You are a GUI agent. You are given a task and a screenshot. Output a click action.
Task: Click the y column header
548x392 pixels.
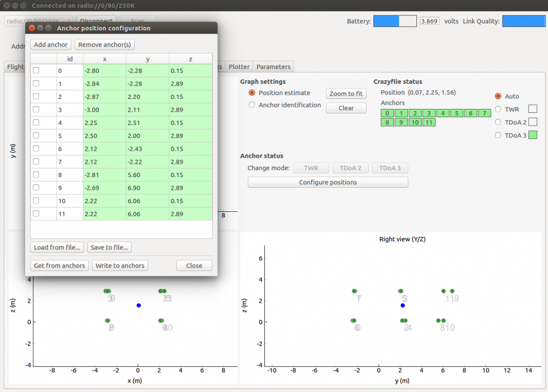click(x=148, y=59)
